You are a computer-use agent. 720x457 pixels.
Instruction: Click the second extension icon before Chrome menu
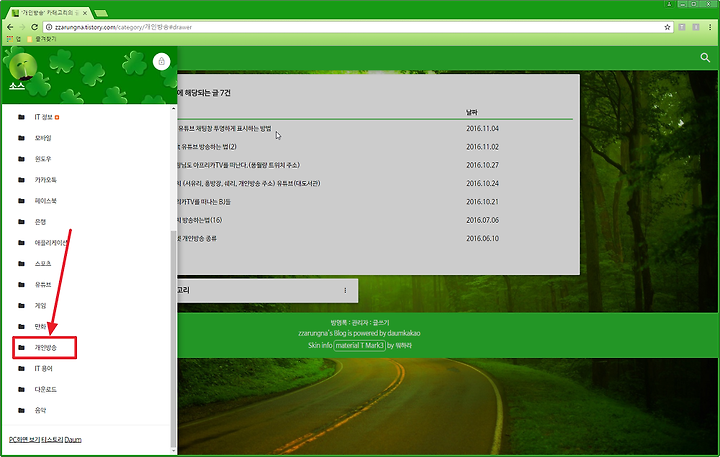click(696, 27)
